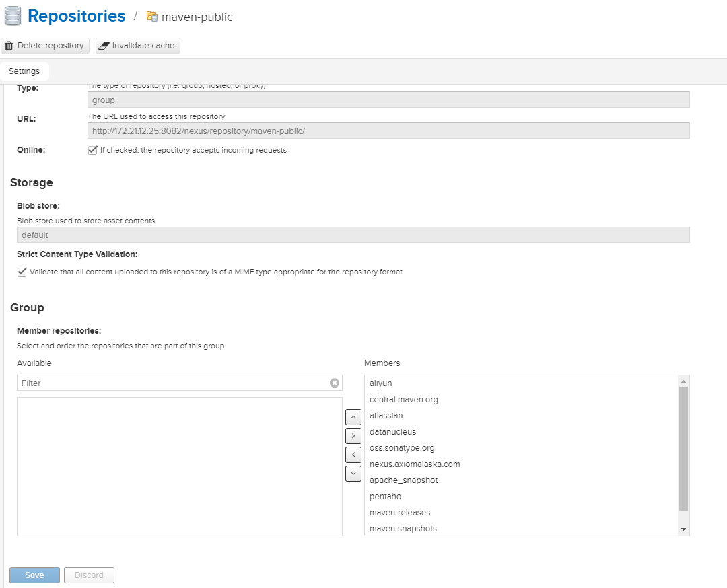Open the Repositories breadcrumb link
The image size is (727, 588).
pyautogui.click(x=77, y=16)
